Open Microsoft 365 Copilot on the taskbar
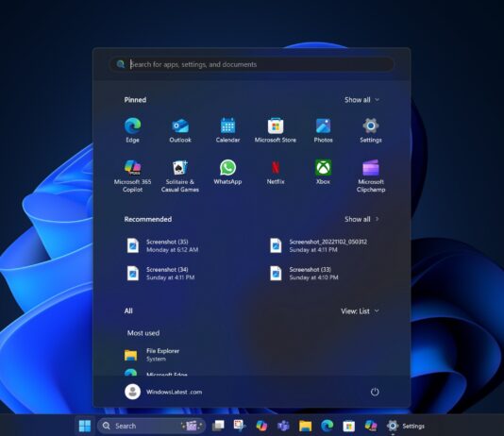 (x=371, y=426)
